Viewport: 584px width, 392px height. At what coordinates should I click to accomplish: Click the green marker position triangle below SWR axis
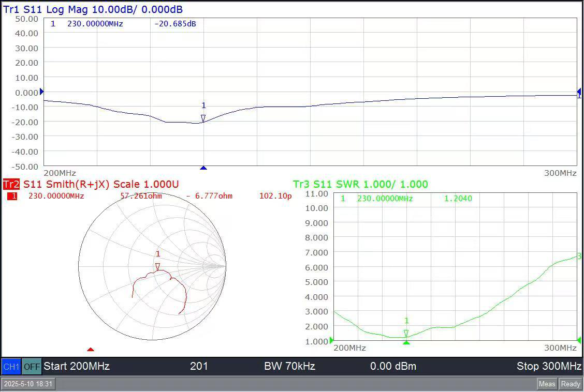406,342
